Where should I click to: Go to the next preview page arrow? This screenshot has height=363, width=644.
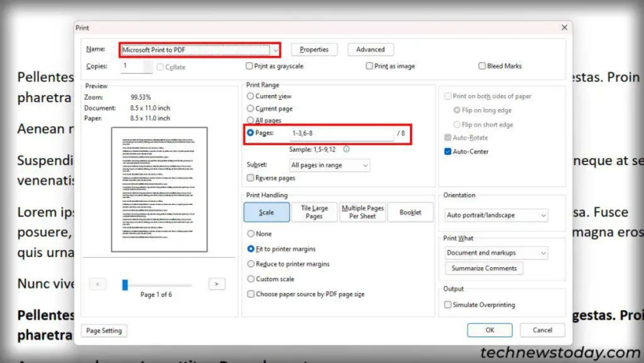pyautogui.click(x=217, y=284)
